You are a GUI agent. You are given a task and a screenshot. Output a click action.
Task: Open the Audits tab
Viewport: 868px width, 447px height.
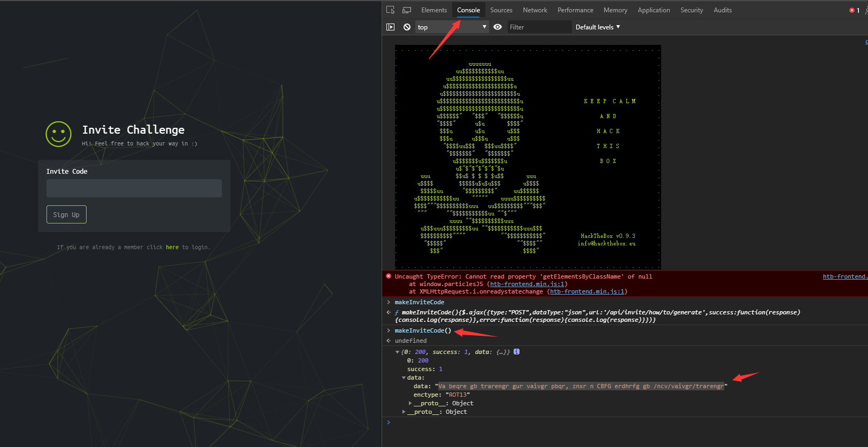coord(723,10)
